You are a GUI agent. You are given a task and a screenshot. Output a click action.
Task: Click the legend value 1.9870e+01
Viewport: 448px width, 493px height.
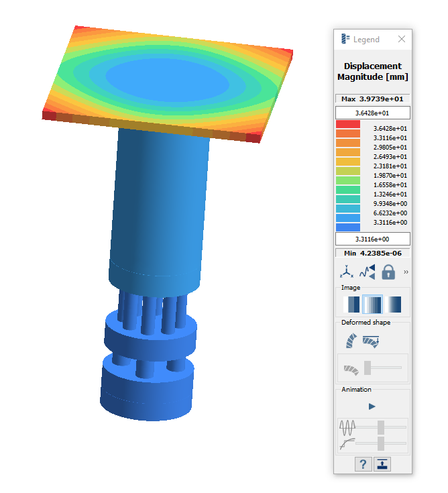coord(390,176)
